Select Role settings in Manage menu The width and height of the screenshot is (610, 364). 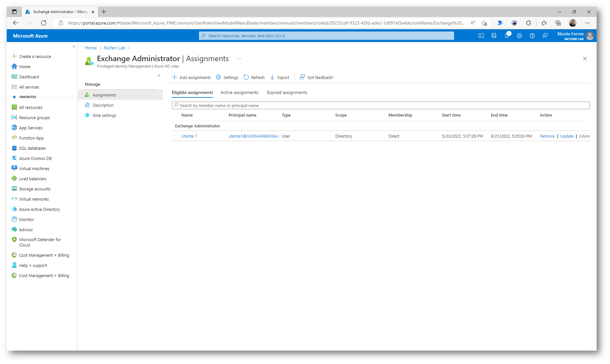(x=121, y=115)
